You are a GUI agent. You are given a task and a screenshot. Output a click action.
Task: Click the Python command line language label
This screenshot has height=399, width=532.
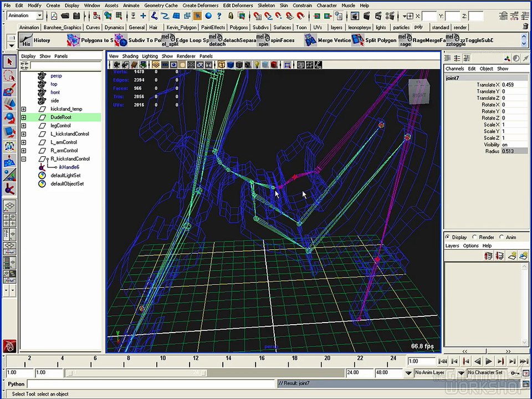[16, 384]
